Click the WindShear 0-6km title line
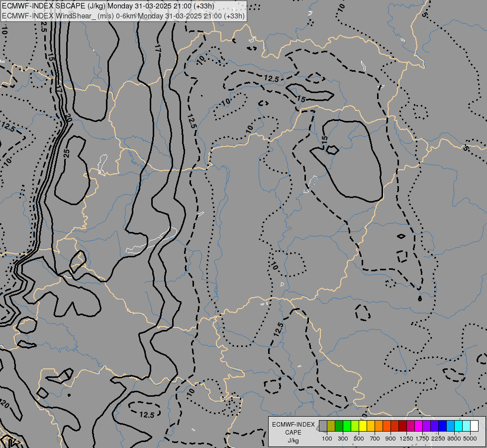This screenshot has width=487, height=448. click(123, 16)
